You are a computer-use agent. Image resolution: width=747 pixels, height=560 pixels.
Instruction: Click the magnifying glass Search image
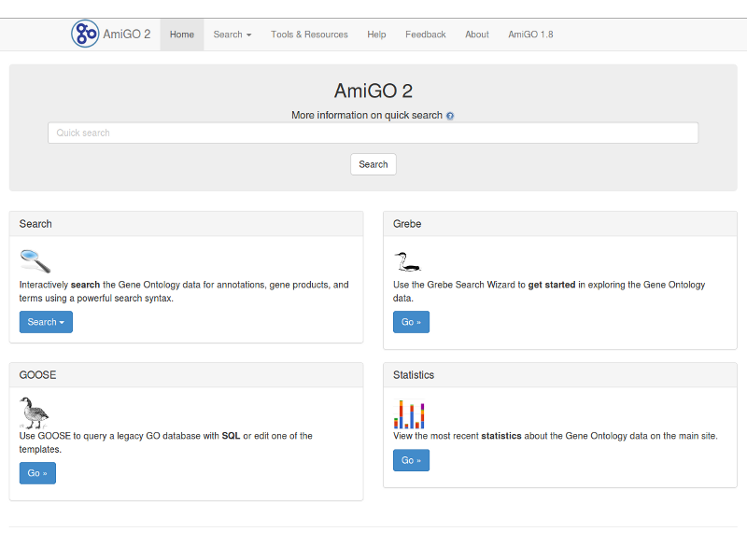tap(35, 260)
